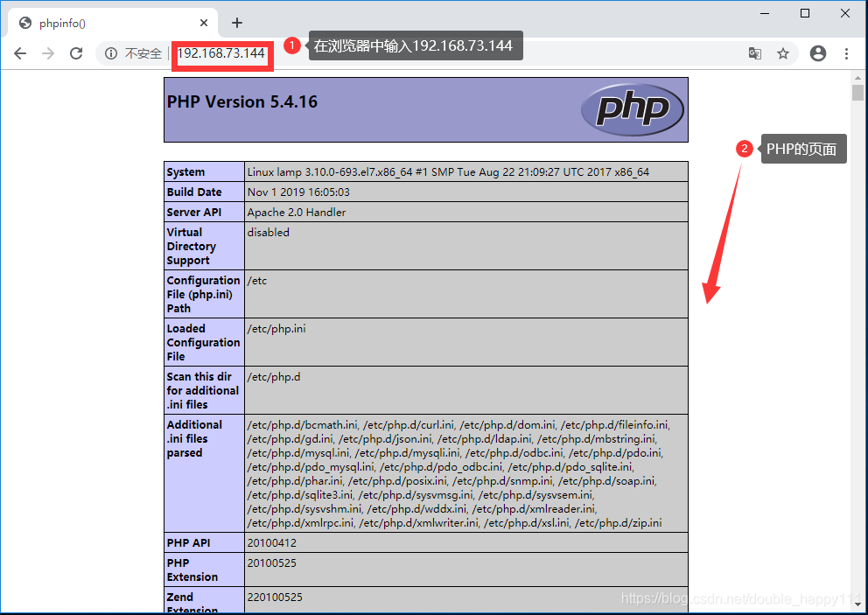Click the PHP logo image
Screen dimensions: 868x615
coord(632,109)
